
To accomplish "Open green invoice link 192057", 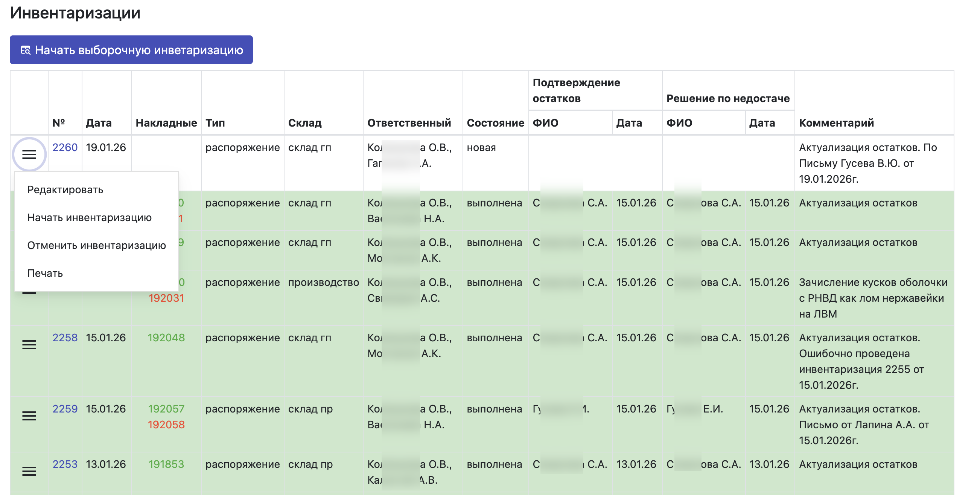I will (x=166, y=409).
